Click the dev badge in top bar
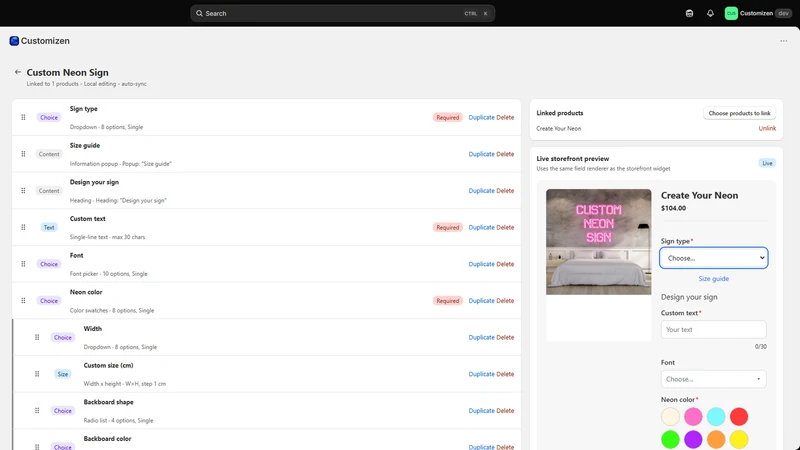Viewport: 800px width, 450px height. point(783,13)
